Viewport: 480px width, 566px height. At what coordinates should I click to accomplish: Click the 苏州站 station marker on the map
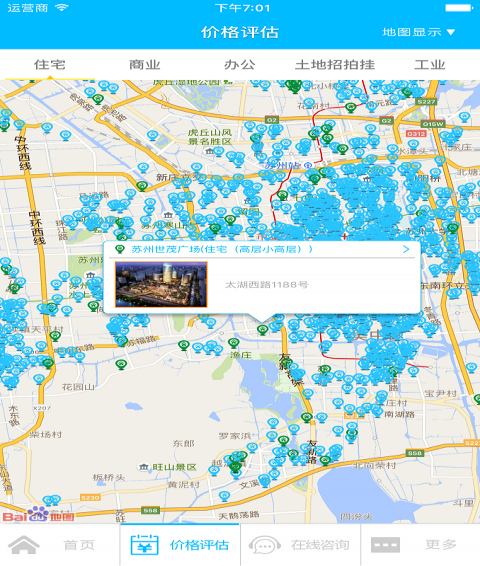(x=308, y=165)
